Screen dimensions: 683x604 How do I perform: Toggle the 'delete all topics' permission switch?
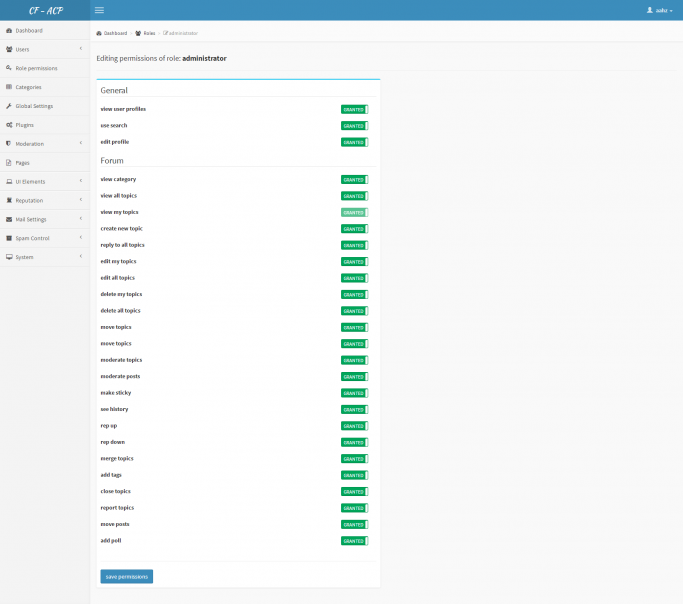coord(355,311)
